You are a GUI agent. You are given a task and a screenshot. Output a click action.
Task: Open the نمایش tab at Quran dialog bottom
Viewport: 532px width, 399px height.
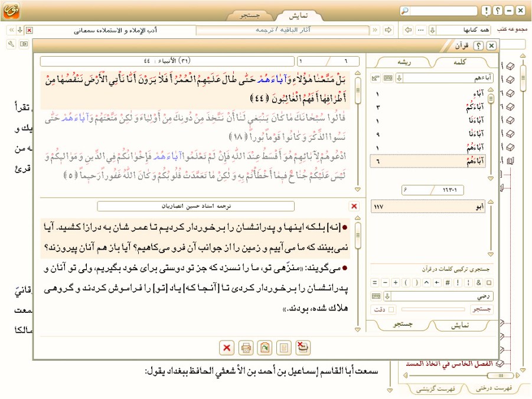[x=460, y=325]
